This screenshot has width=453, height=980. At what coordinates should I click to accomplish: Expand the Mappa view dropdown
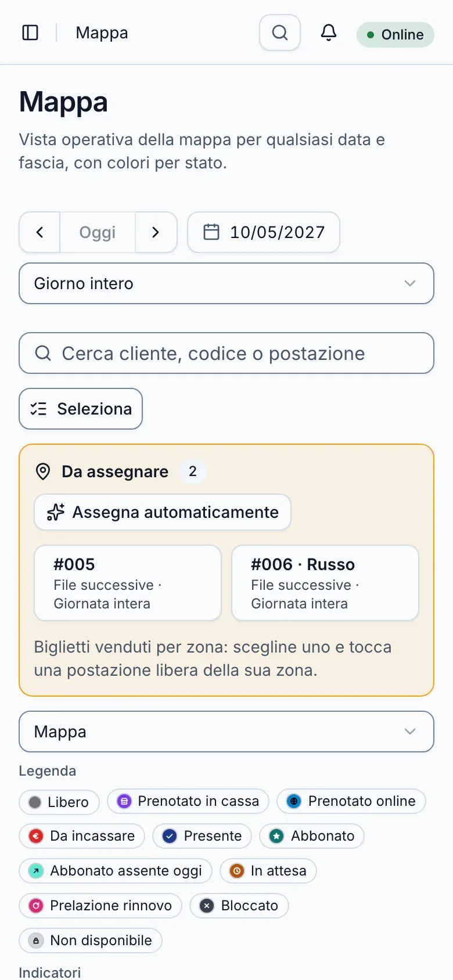(227, 732)
